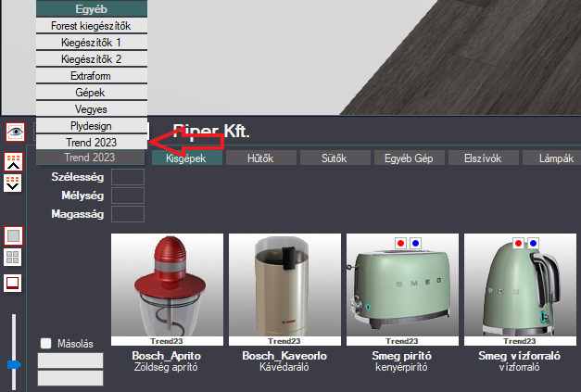Viewport: 581px width, 392px height.
Task: Click the Szélesség input field
Action: [x=128, y=177]
